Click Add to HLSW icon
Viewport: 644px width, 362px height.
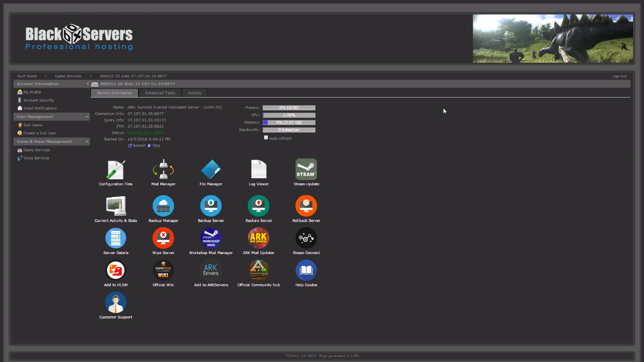click(116, 270)
